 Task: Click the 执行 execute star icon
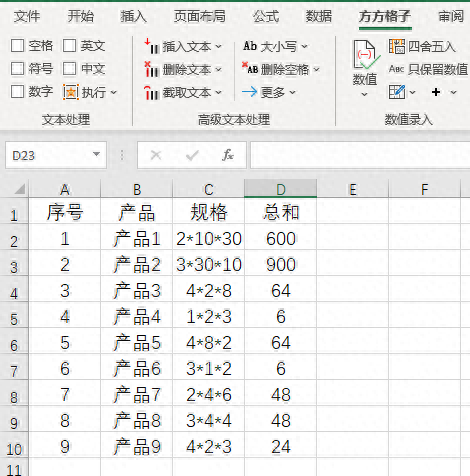click(x=71, y=92)
